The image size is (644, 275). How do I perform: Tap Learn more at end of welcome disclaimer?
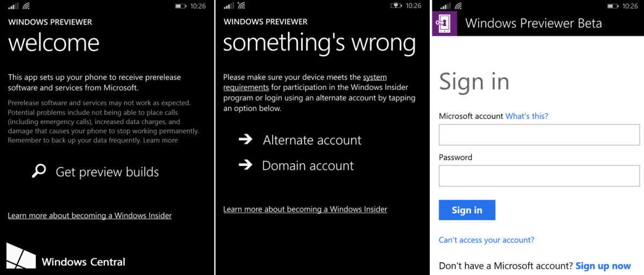click(x=160, y=140)
